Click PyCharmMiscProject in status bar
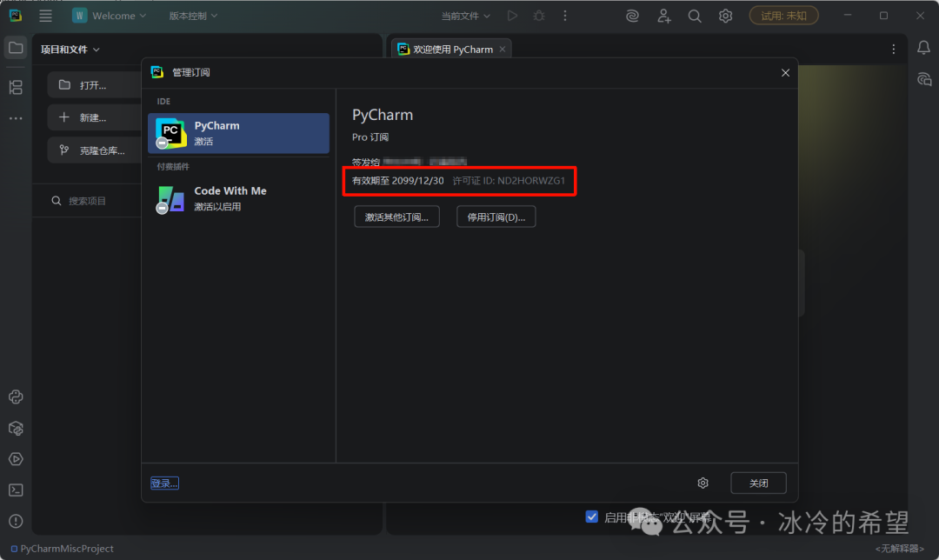Screen dimensions: 939x560 pos(63,549)
